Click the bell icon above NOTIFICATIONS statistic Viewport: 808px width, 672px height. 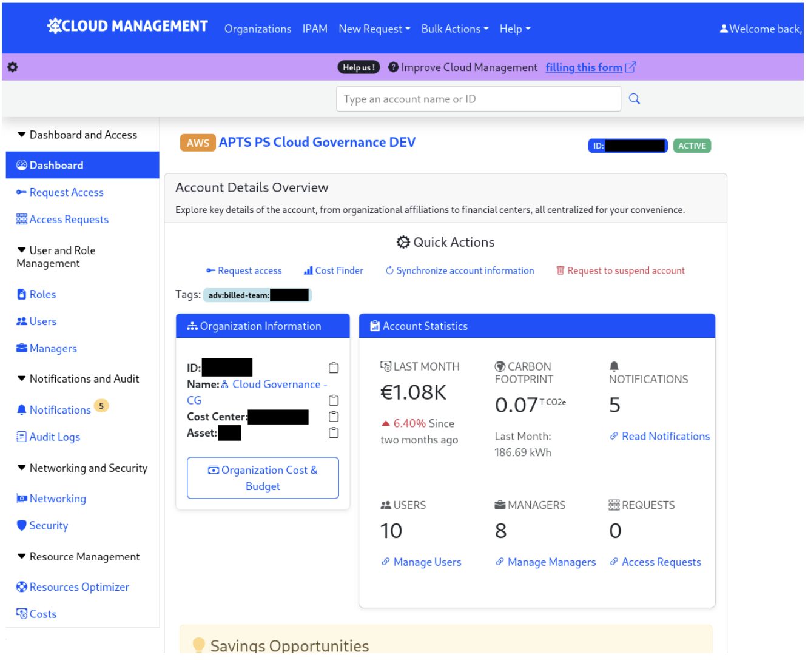(614, 366)
